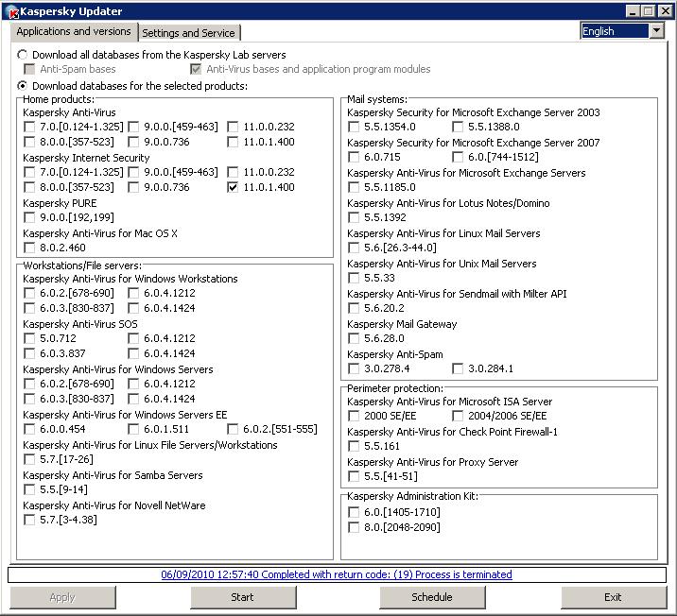Check Exchange Server 2003 version 5.5.1354.0
The width and height of the screenshot is (677, 616).
point(354,127)
